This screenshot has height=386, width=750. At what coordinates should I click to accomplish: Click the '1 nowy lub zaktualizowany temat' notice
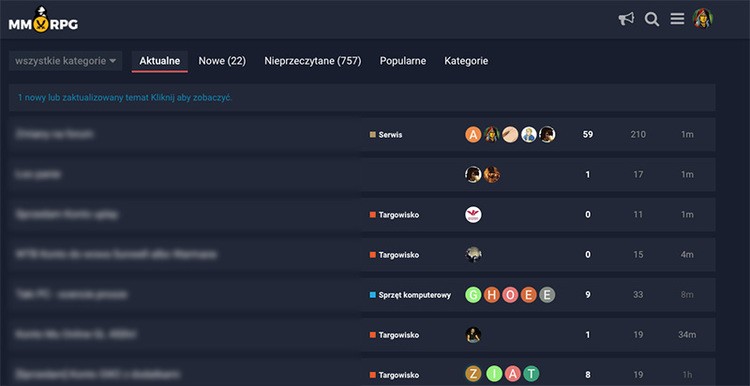tap(362, 98)
